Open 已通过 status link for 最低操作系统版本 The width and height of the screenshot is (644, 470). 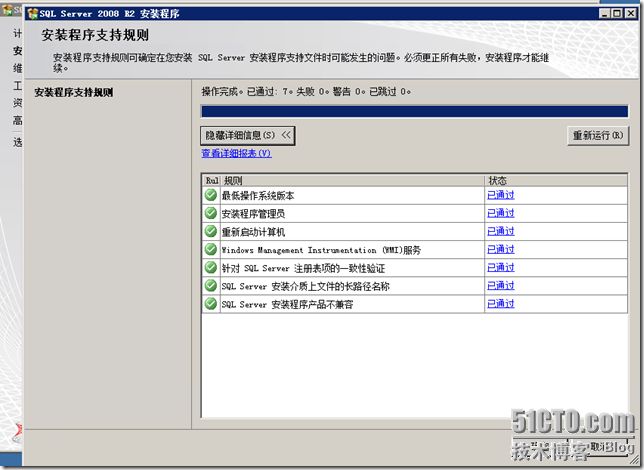click(500, 195)
